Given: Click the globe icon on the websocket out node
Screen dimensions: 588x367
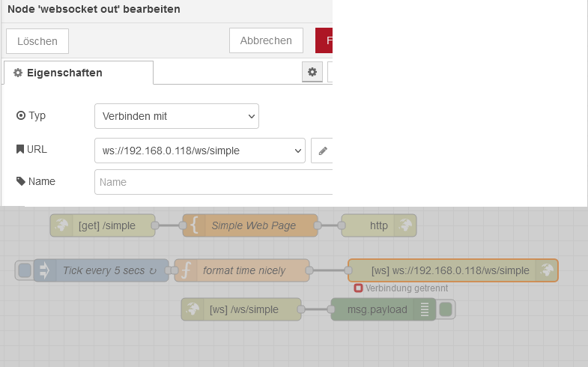Looking at the screenshot, I should (x=546, y=270).
